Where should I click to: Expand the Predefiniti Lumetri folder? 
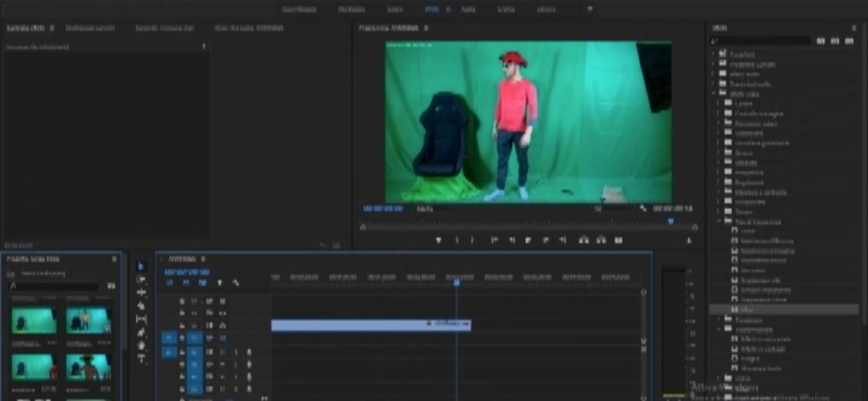713,64
